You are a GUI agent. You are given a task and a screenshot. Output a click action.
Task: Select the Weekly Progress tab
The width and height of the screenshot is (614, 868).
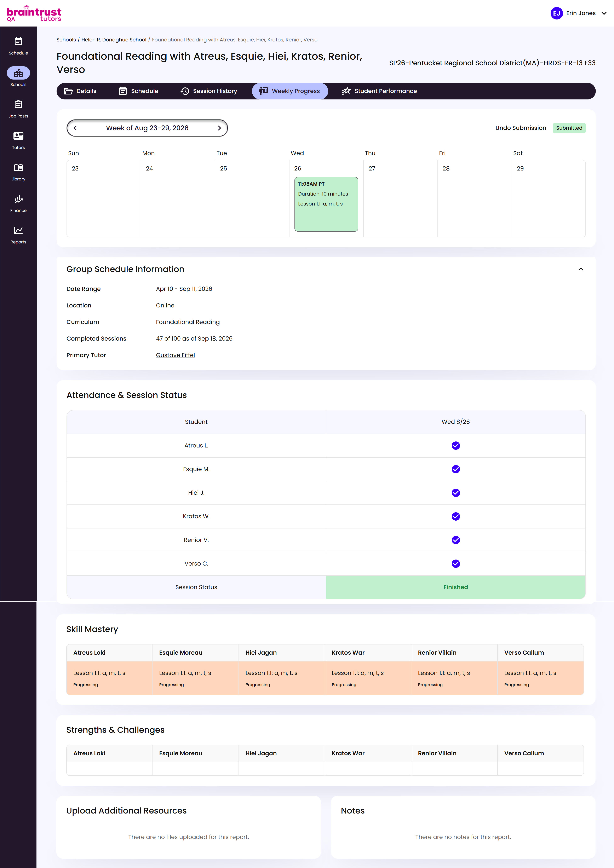point(290,91)
